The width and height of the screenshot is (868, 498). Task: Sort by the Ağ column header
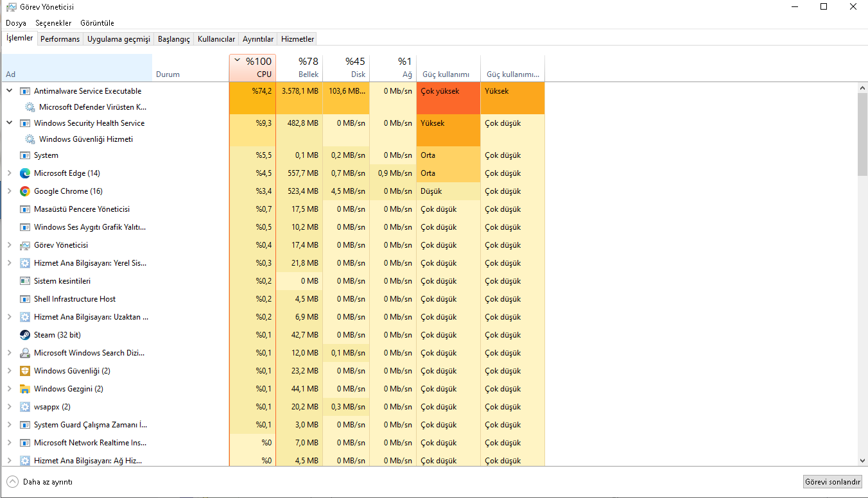(x=393, y=68)
